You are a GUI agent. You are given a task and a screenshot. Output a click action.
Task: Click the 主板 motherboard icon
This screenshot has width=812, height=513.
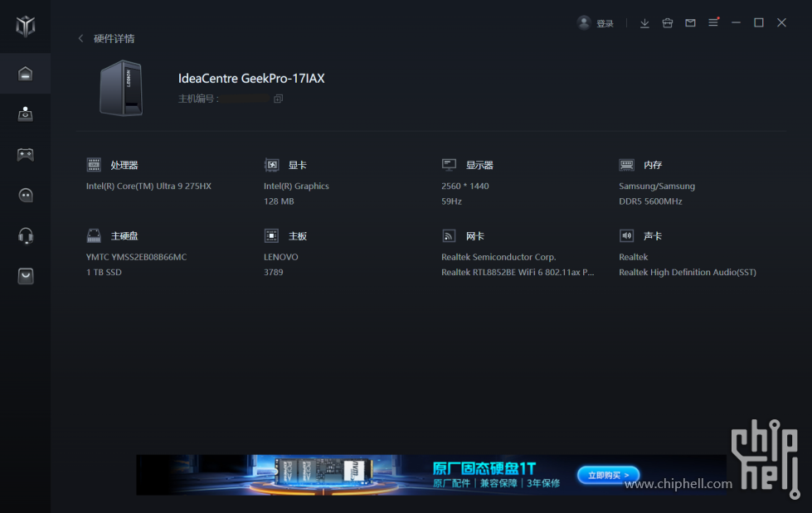pyautogui.click(x=271, y=235)
